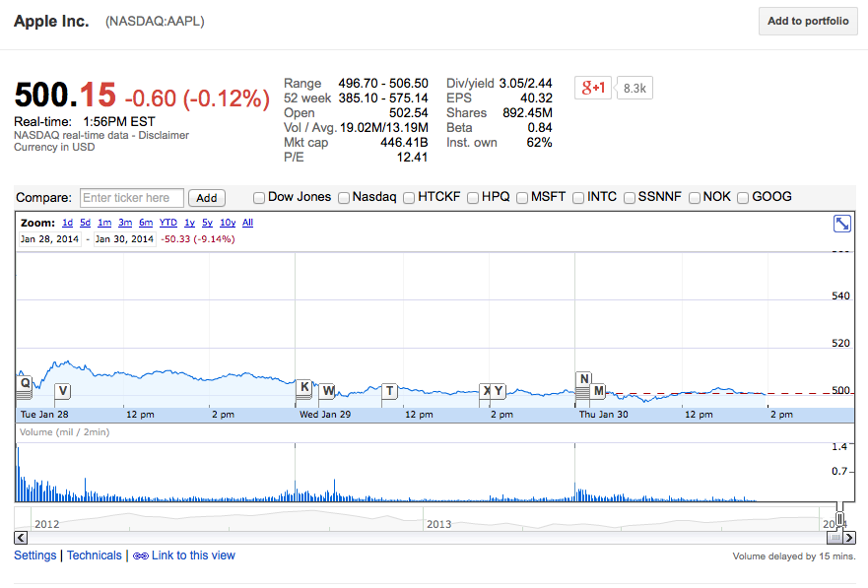Enable MSFT comparison checkbox
868x588 pixels.
(x=522, y=197)
